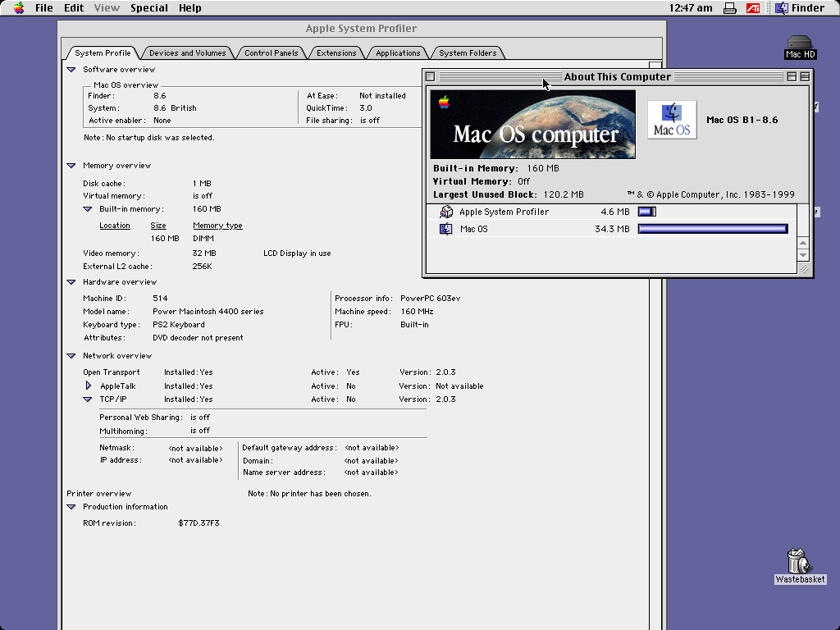Image resolution: width=840 pixels, height=630 pixels.
Task: Click the Apple System Profiler window title
Action: point(361,29)
